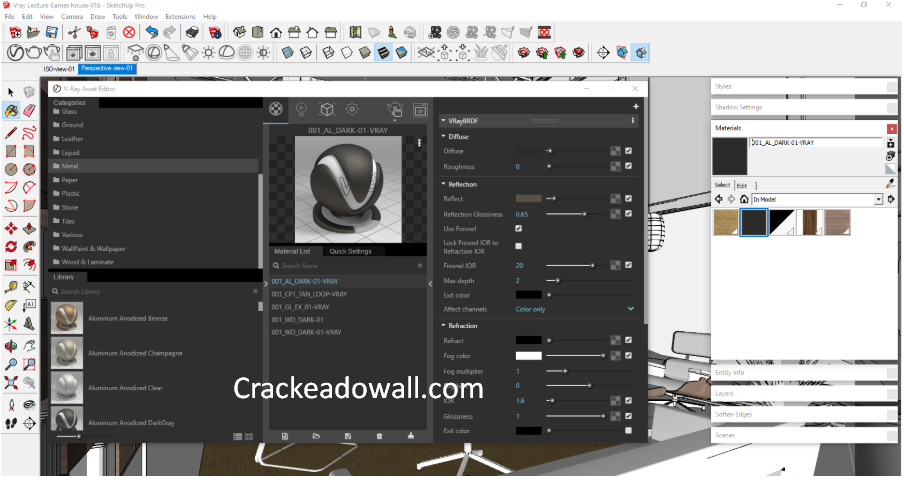The width and height of the screenshot is (904, 482).
Task: Click the import material folder icon in Asset Editor
Action: click(316, 436)
